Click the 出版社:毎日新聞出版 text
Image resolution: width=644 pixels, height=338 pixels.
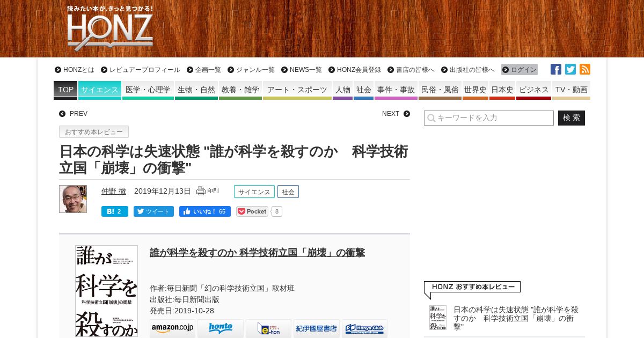tap(185, 299)
